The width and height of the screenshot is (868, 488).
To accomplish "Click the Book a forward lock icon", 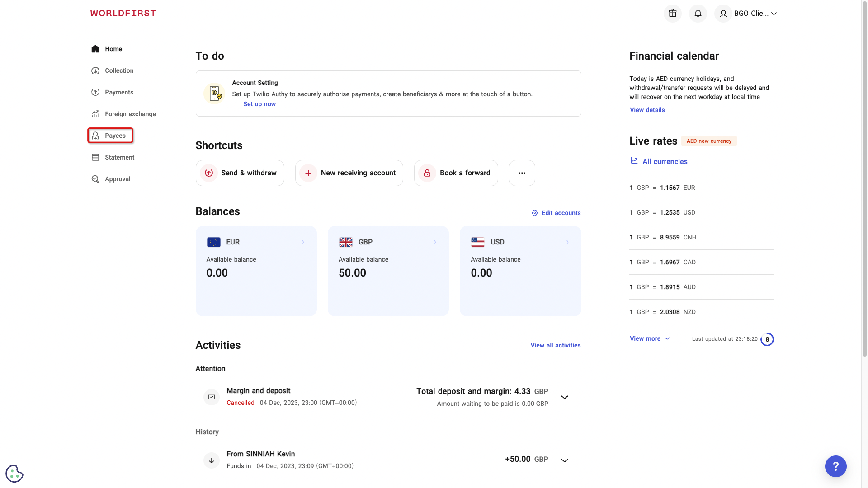I will 427,173.
